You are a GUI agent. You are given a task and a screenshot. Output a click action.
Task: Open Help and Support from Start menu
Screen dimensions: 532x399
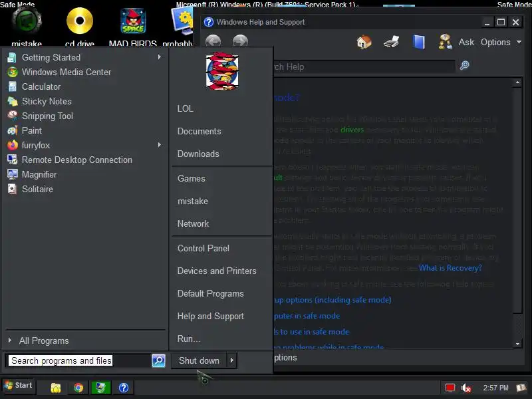tap(210, 317)
